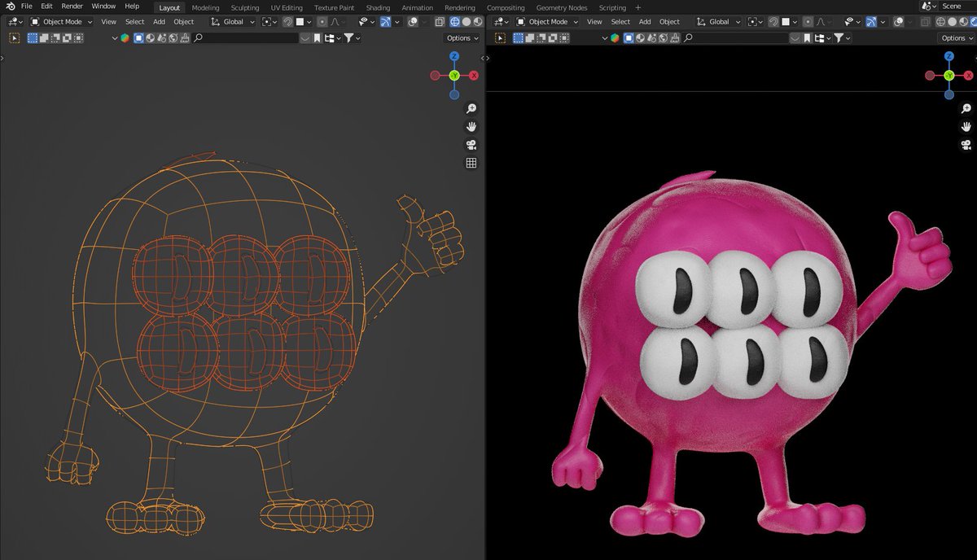
Task: Open the Render menu
Action: point(72,7)
